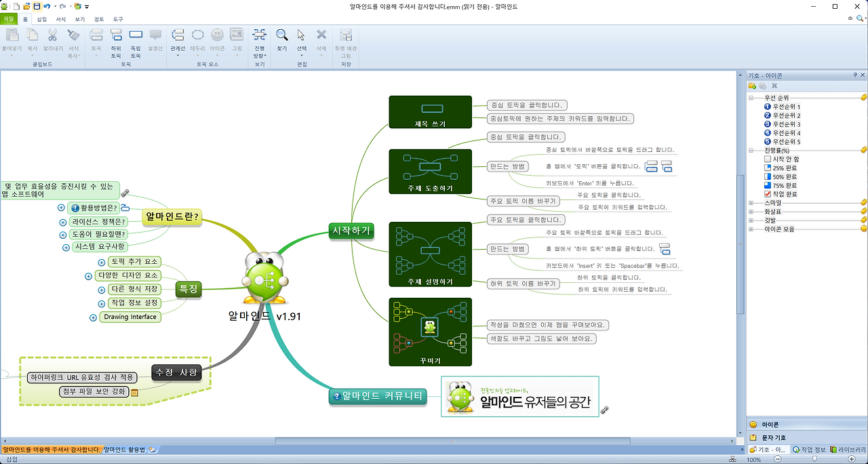Click the pin icon of the 기호 panel
This screenshot has width=868, height=464.
click(854, 75)
